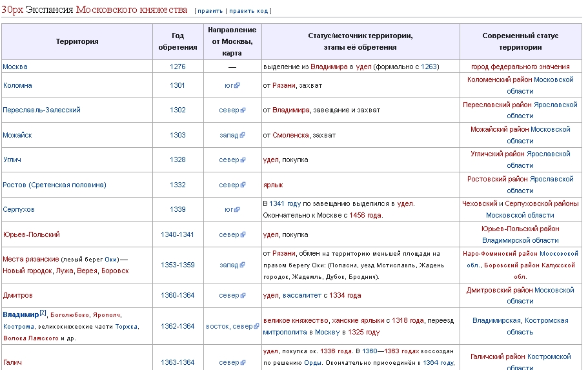This screenshot has height=370, width=588.
Task: Follow the year 1301 link
Action: 177,85
